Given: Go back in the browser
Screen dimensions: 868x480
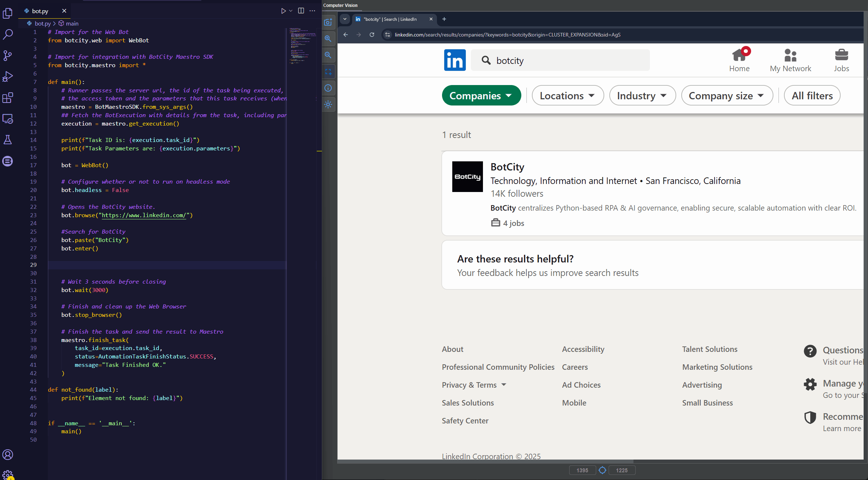Looking at the screenshot, I should point(346,35).
